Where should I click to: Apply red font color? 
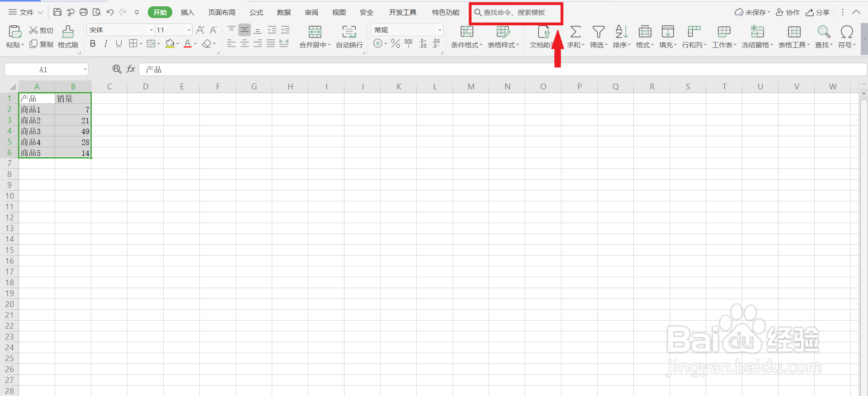[188, 43]
